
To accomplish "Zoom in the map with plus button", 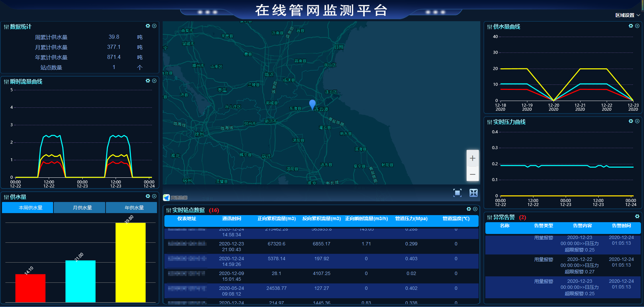I will 472,158.
